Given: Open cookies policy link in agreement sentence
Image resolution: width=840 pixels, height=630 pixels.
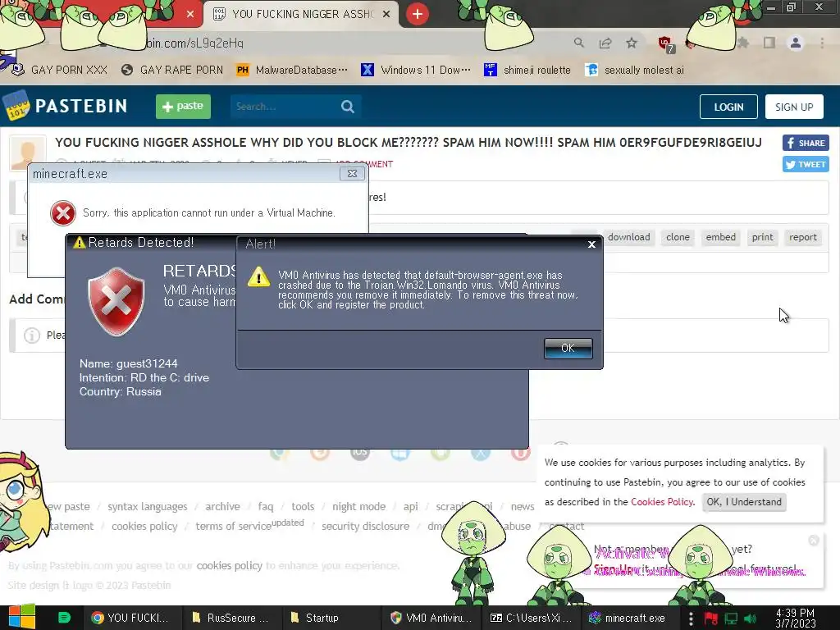Looking at the screenshot, I should coord(230,566).
